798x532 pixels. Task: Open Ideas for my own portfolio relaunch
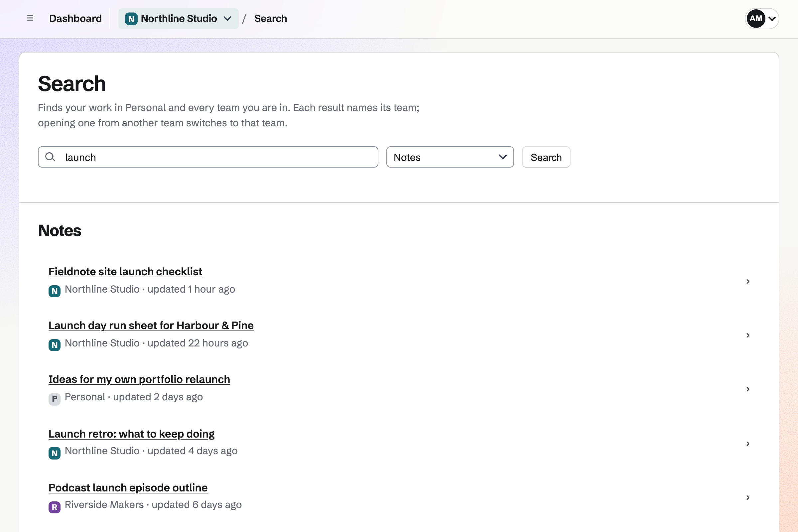pyautogui.click(x=139, y=379)
